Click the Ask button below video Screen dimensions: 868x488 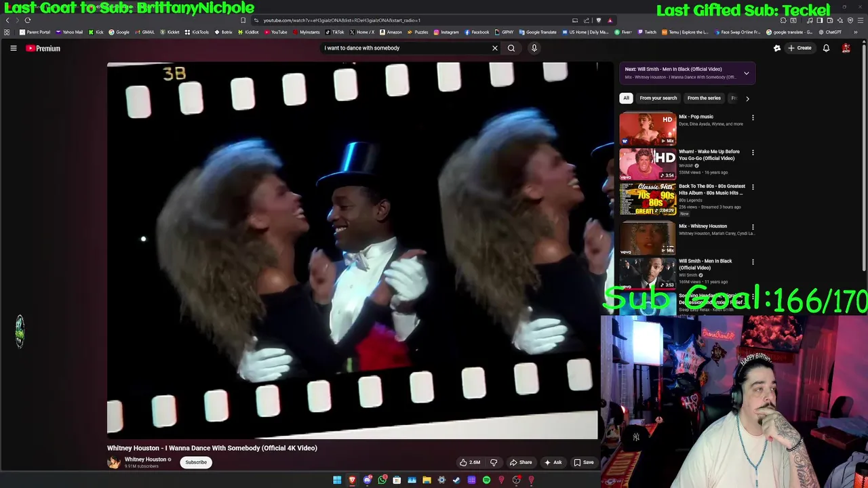[553, 462]
